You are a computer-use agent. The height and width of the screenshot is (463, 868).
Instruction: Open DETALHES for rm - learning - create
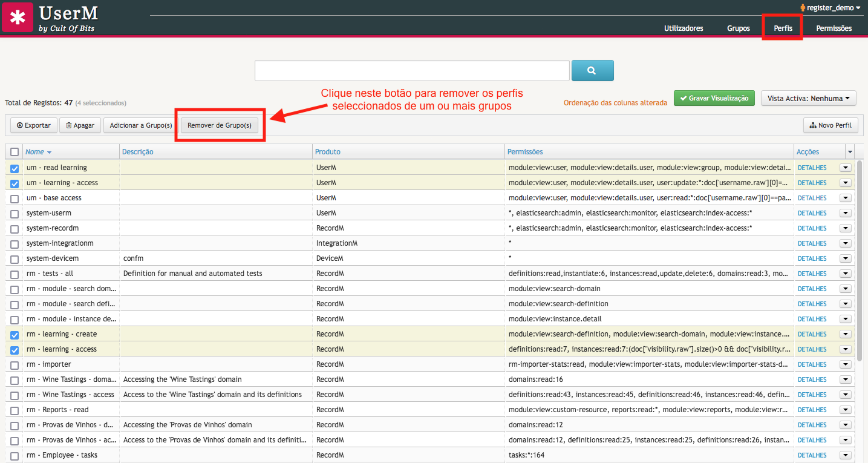[x=812, y=334]
